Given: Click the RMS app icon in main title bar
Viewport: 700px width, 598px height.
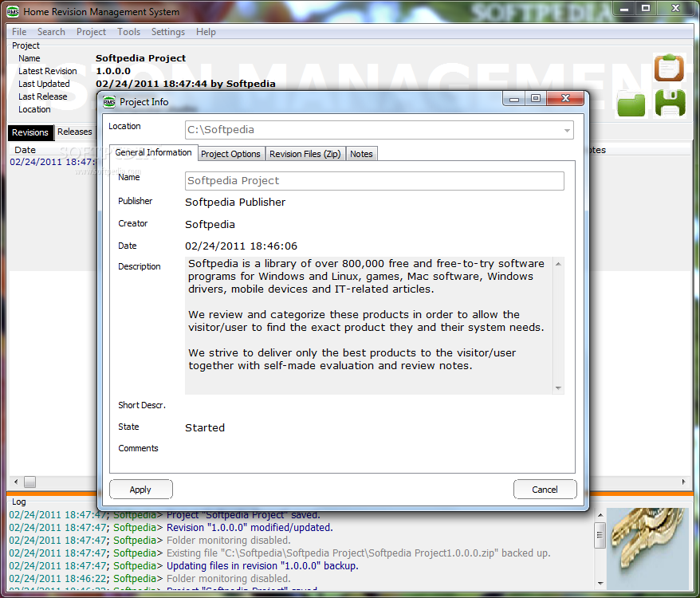Looking at the screenshot, I should pos(13,12).
